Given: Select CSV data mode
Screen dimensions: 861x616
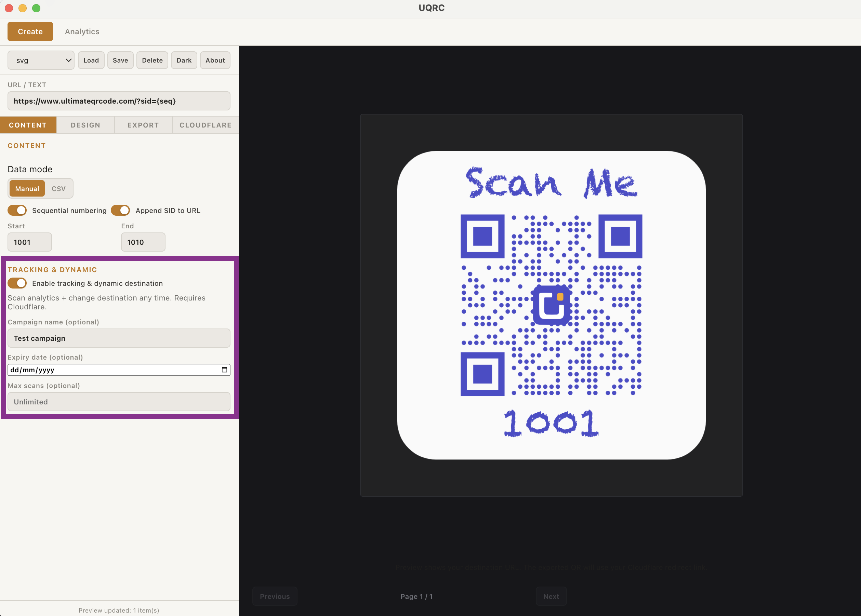Looking at the screenshot, I should click(x=58, y=188).
